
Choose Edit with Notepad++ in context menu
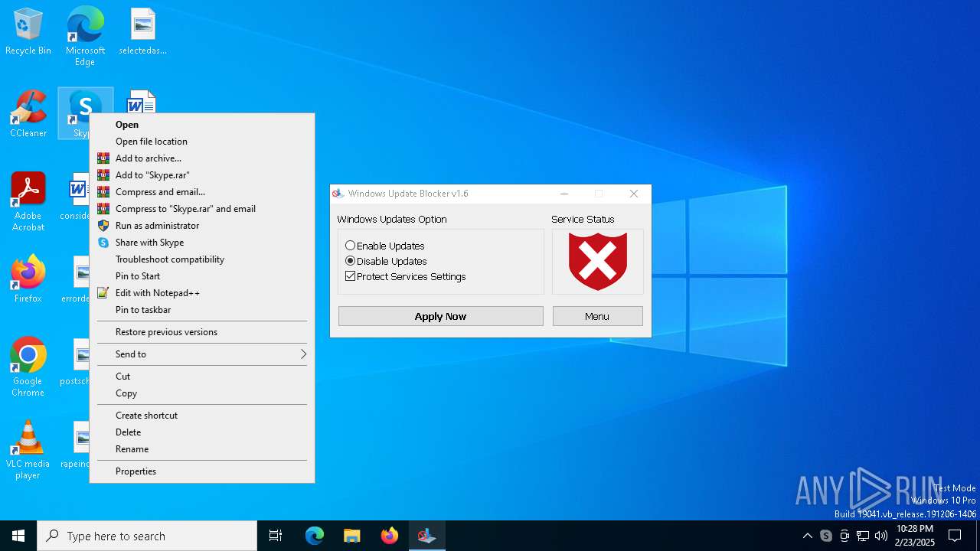pyautogui.click(x=202, y=293)
